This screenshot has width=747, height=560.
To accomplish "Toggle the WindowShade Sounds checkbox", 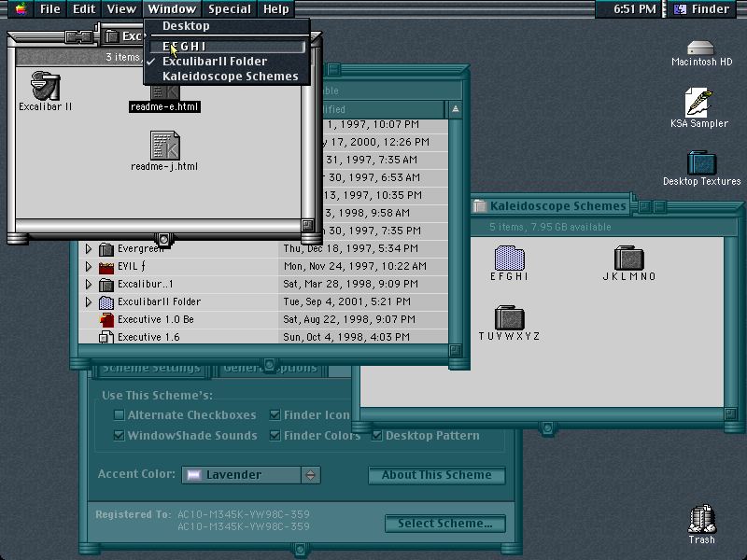I will click(x=120, y=435).
